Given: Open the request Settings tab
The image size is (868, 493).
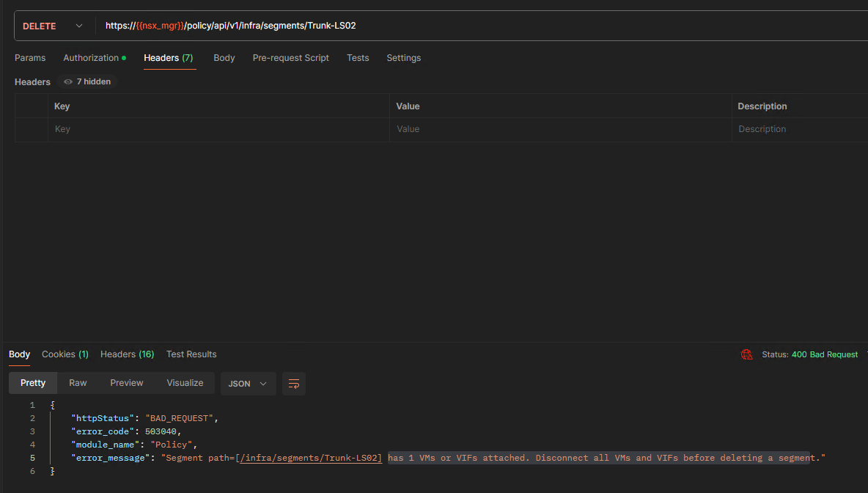Looking at the screenshot, I should click(x=403, y=58).
